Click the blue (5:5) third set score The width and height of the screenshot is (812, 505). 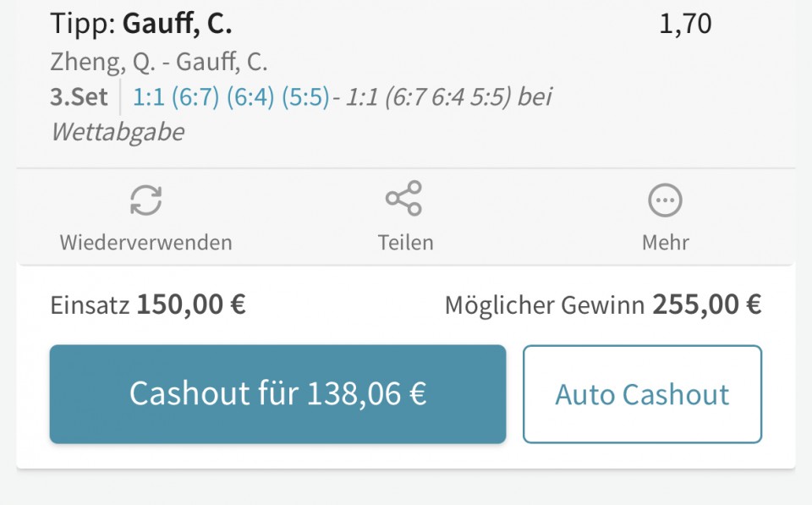point(305,97)
